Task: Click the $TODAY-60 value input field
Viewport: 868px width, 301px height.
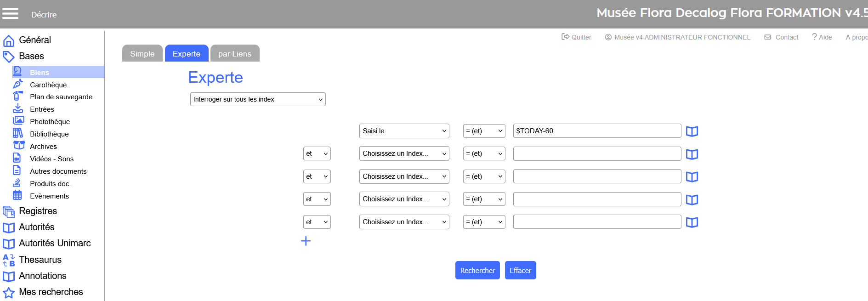Action: [x=596, y=131]
